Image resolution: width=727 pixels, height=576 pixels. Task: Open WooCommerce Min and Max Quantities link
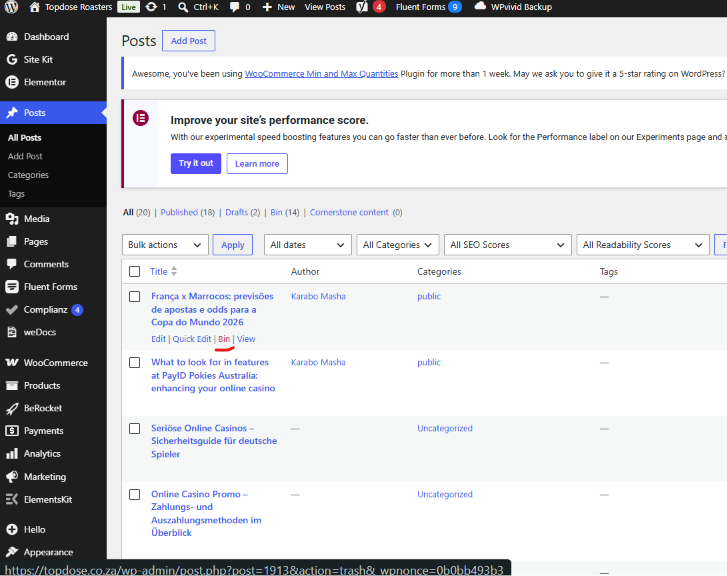point(321,74)
